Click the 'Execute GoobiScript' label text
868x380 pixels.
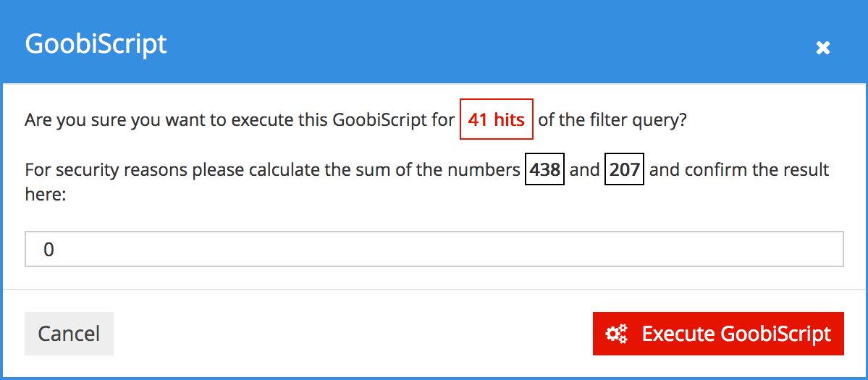pos(736,334)
